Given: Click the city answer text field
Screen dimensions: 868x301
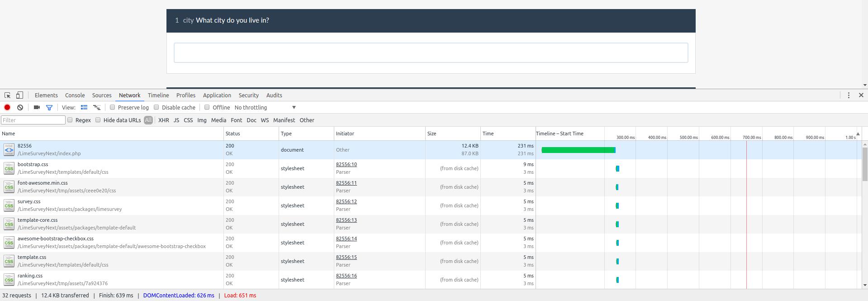Looking at the screenshot, I should pyautogui.click(x=431, y=53).
